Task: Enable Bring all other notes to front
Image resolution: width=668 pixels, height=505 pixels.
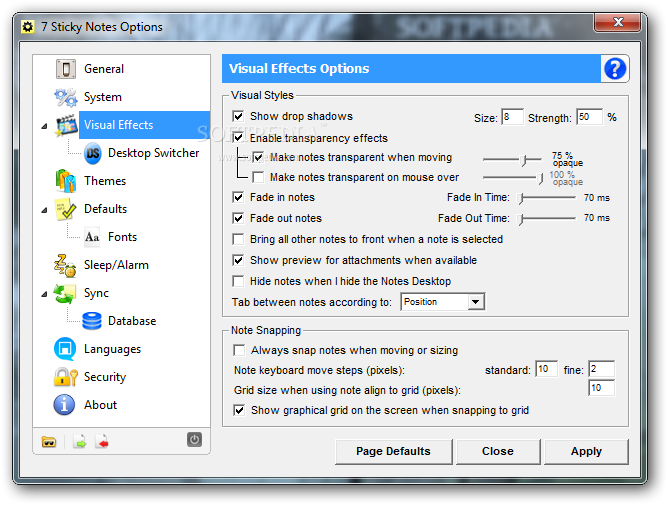Action: pyautogui.click(x=238, y=239)
